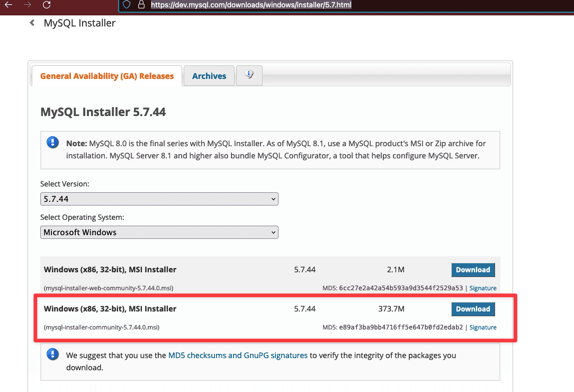Viewport: 574px width, 392px height.
Task: Click the blue icon beside the checksum suggestion
Action: [x=53, y=354]
